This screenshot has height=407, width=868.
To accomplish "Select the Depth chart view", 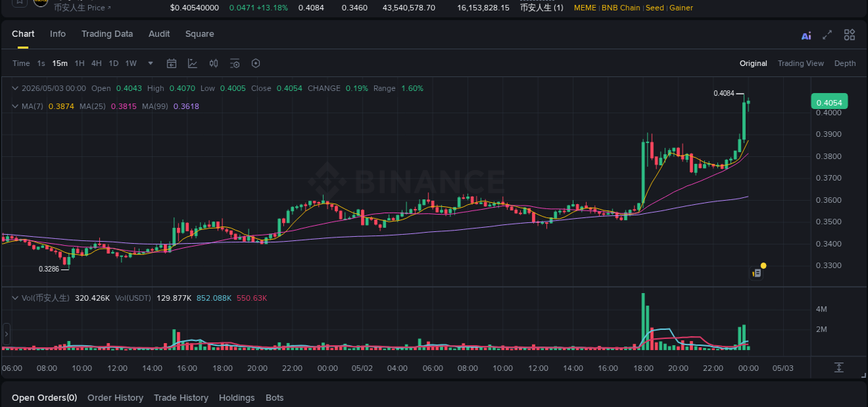I will pos(845,63).
